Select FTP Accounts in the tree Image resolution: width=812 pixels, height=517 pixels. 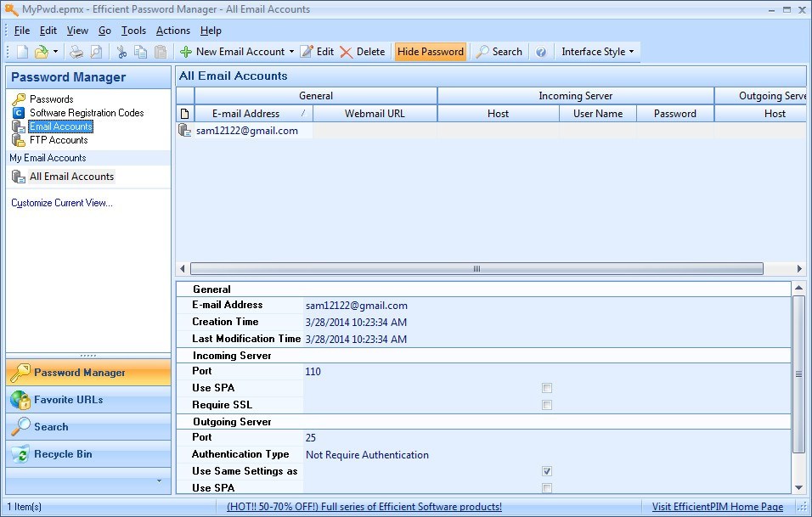tap(59, 140)
